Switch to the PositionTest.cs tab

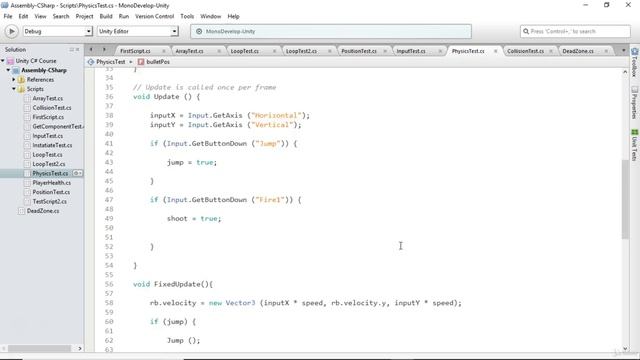point(358,51)
